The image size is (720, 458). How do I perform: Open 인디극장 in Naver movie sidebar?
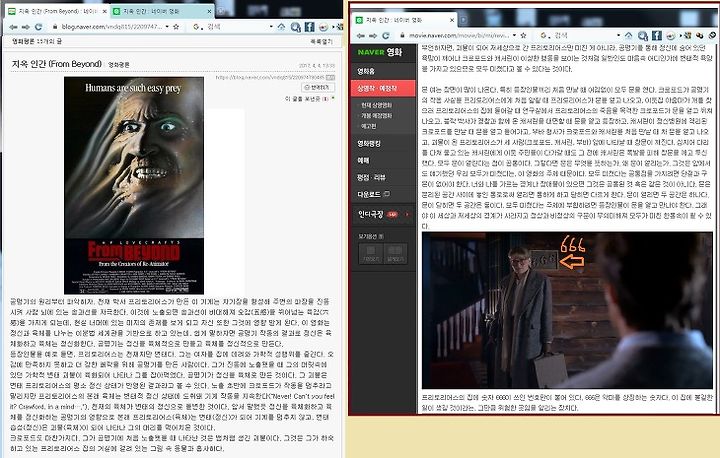371,214
